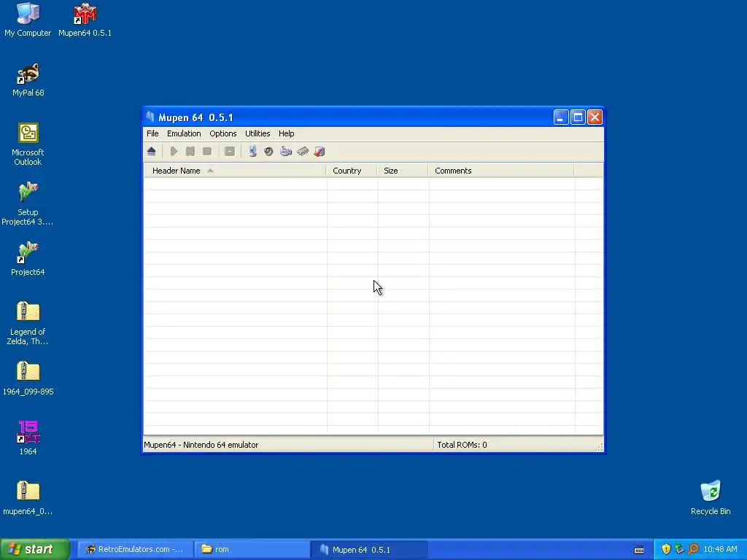747x560 pixels.
Task: Select the MyPal 68 desktop icon
Action: point(28,80)
